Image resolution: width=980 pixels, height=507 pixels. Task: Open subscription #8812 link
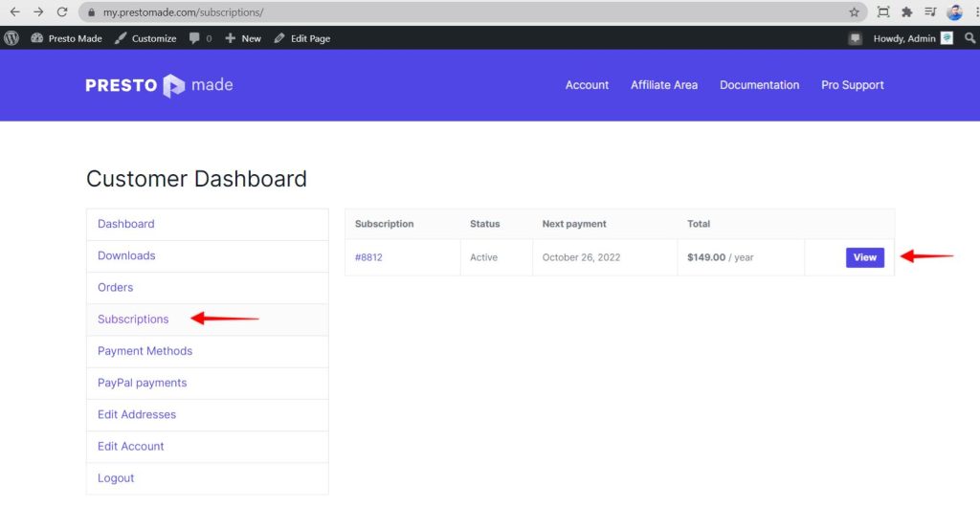368,257
